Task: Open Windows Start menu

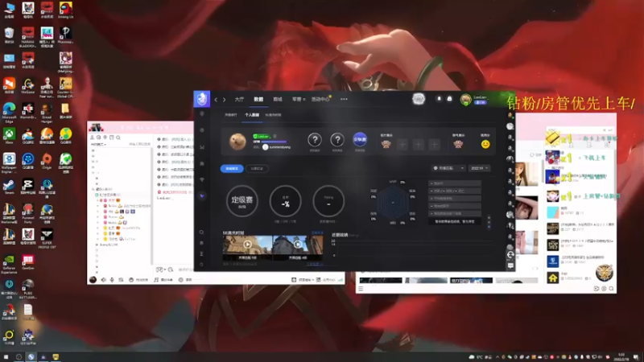Action: [x=6, y=357]
